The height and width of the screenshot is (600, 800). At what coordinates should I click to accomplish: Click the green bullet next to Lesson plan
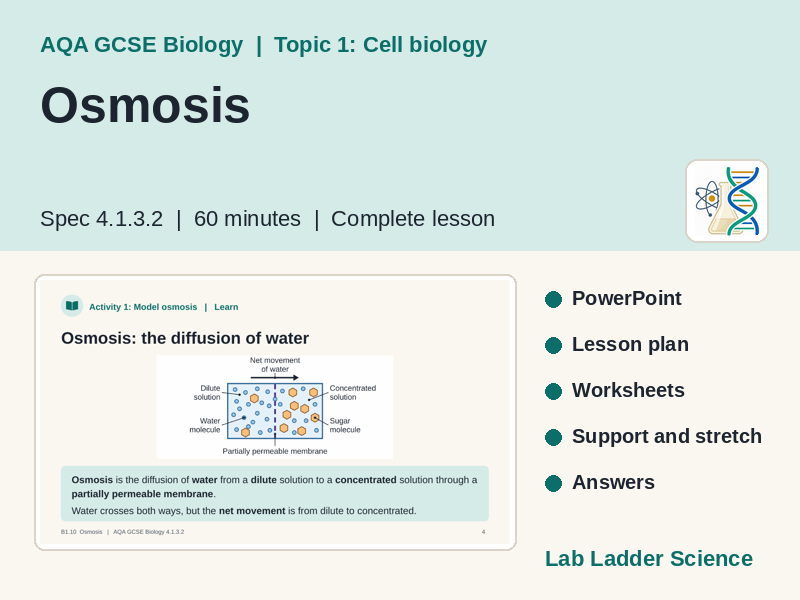point(553,345)
